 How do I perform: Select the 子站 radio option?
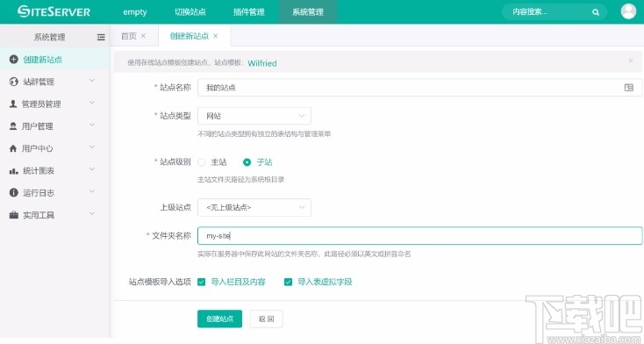tap(247, 162)
